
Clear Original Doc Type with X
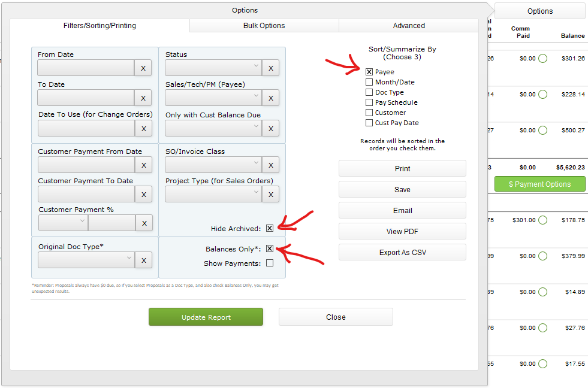tap(143, 260)
